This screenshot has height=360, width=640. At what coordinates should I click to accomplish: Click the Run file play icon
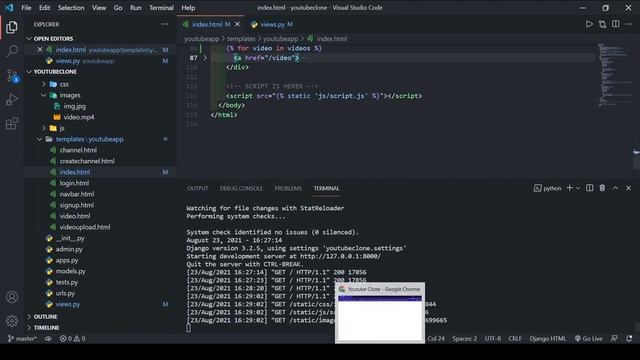tap(589, 24)
